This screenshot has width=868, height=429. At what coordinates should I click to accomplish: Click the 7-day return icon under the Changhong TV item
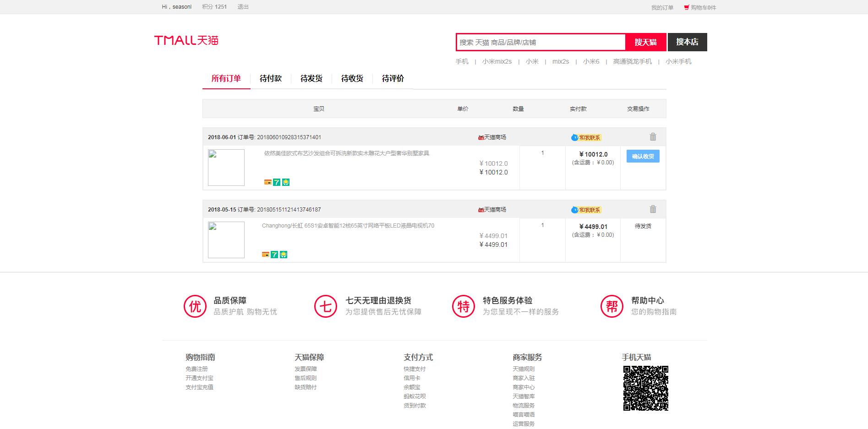[x=274, y=255]
